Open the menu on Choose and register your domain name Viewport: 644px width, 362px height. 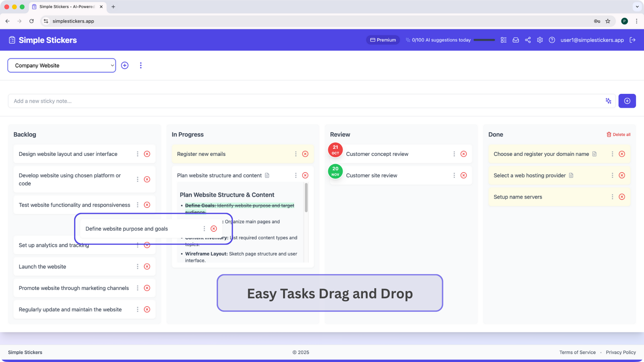tap(612, 154)
